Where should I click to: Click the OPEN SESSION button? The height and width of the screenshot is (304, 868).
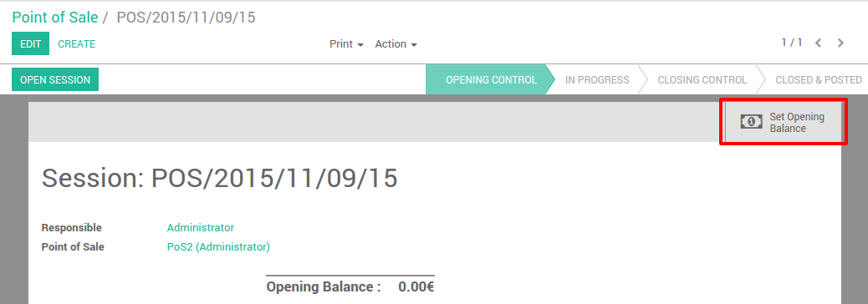pyautogui.click(x=55, y=79)
